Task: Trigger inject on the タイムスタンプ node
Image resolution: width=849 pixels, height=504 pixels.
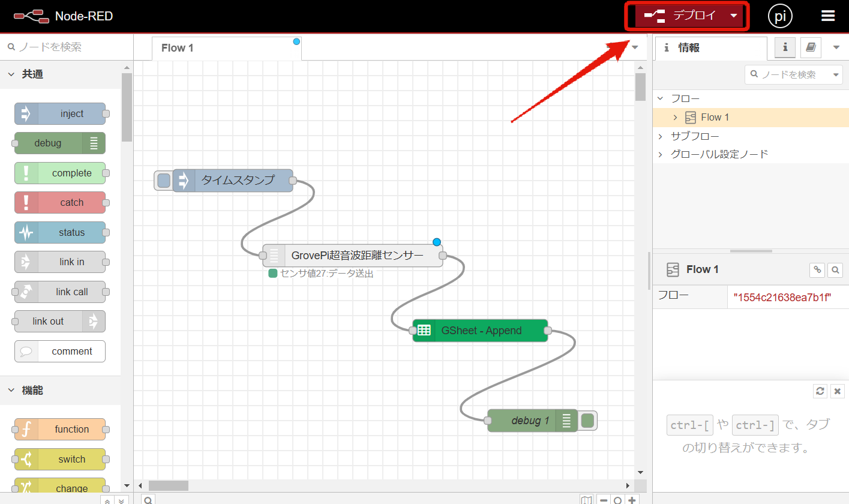Action: pos(163,181)
